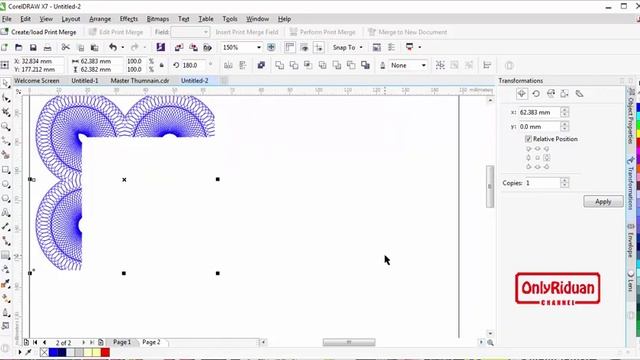Save the document with the floppy icon

click(x=33, y=47)
